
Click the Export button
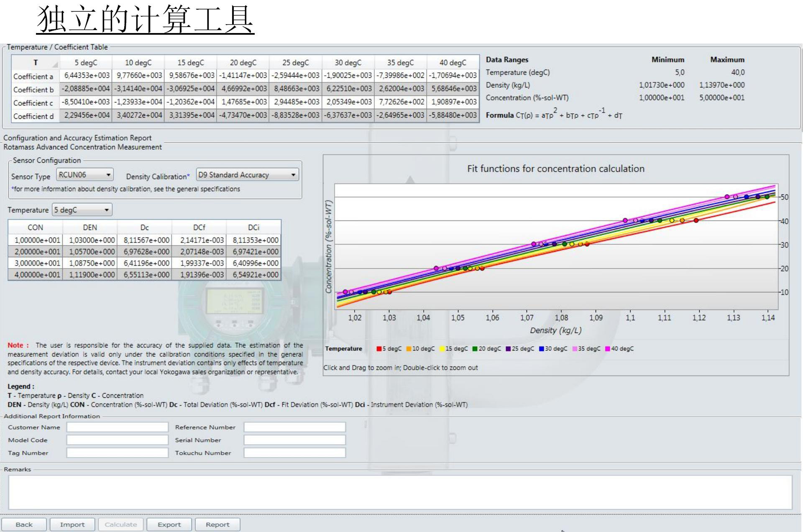169,524
